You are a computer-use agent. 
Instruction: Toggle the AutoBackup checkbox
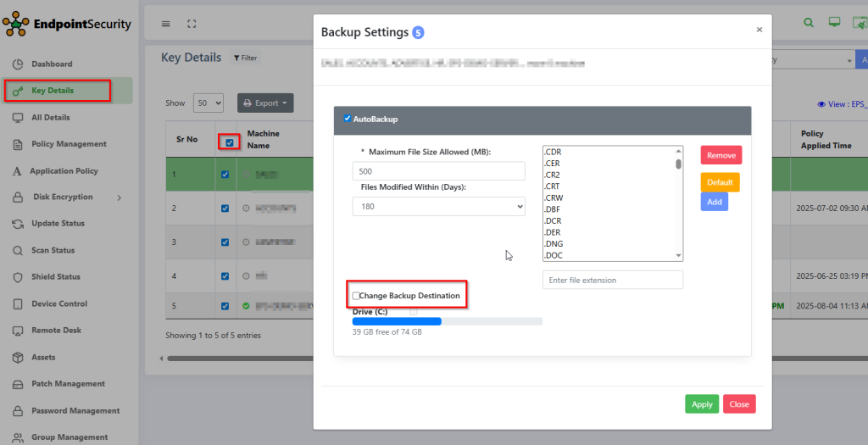point(348,119)
